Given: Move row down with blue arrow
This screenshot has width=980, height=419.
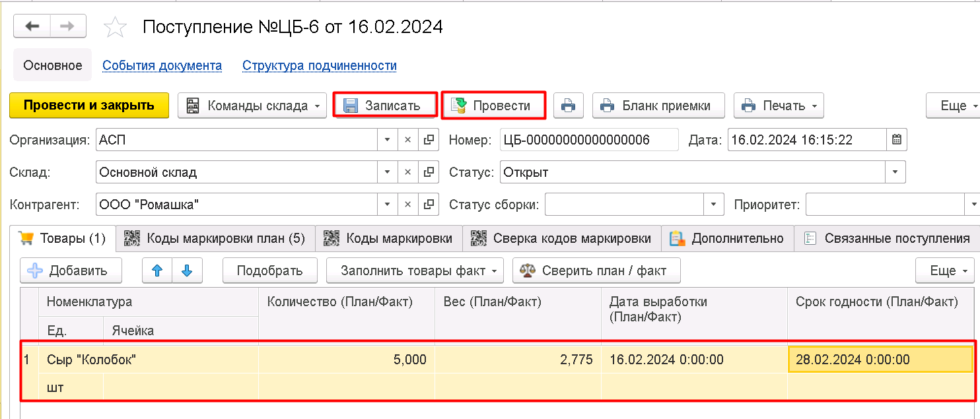Looking at the screenshot, I should pyautogui.click(x=187, y=271).
